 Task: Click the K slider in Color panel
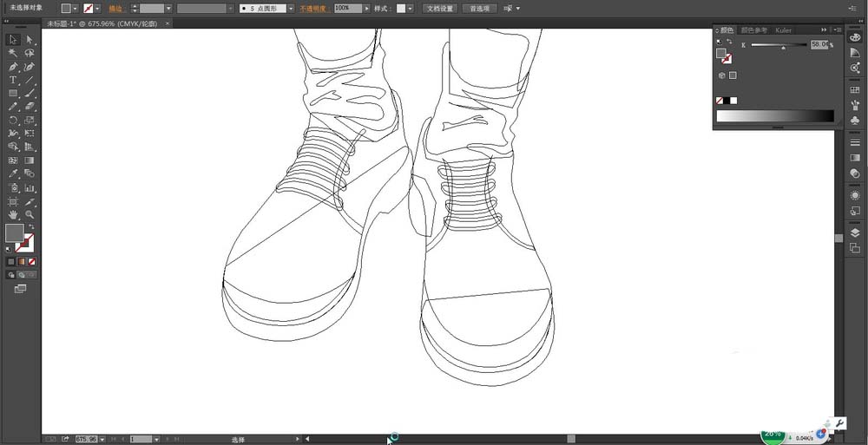coord(779,45)
